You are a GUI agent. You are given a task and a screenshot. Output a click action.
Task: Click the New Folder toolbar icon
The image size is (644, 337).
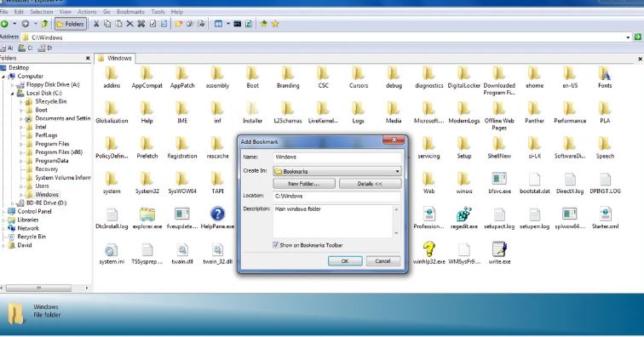[179, 24]
